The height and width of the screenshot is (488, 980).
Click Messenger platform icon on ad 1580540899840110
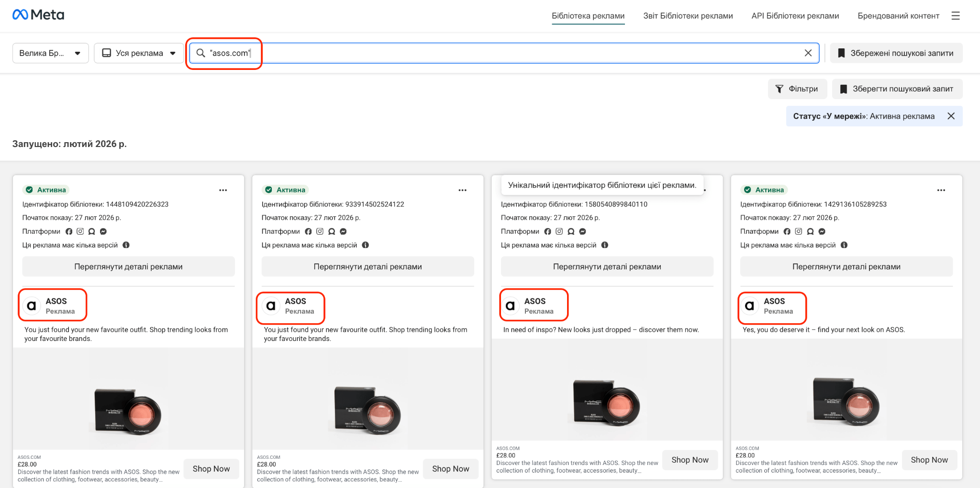point(582,231)
